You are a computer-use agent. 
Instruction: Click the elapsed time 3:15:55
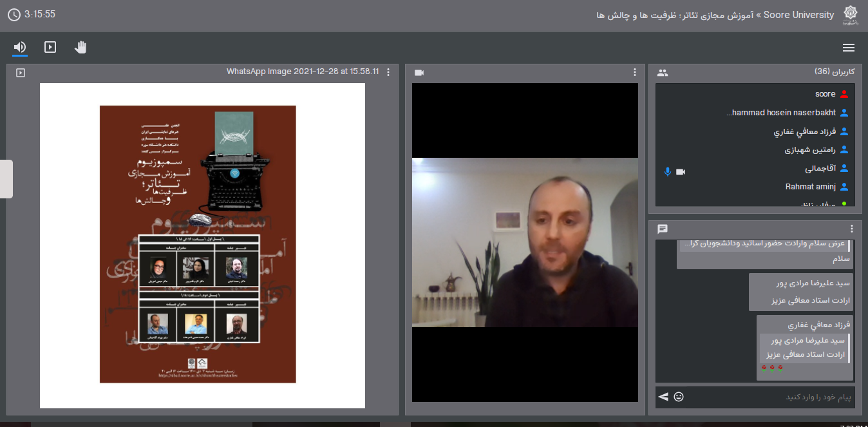click(40, 14)
